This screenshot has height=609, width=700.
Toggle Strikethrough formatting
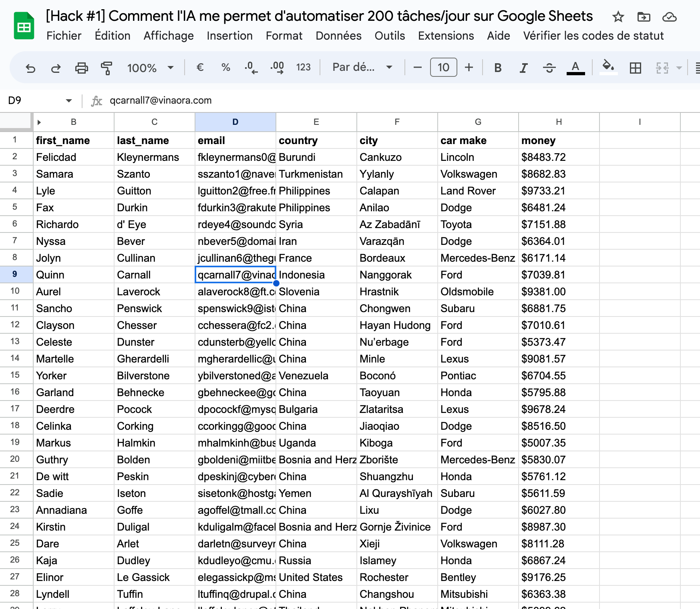pyautogui.click(x=549, y=68)
